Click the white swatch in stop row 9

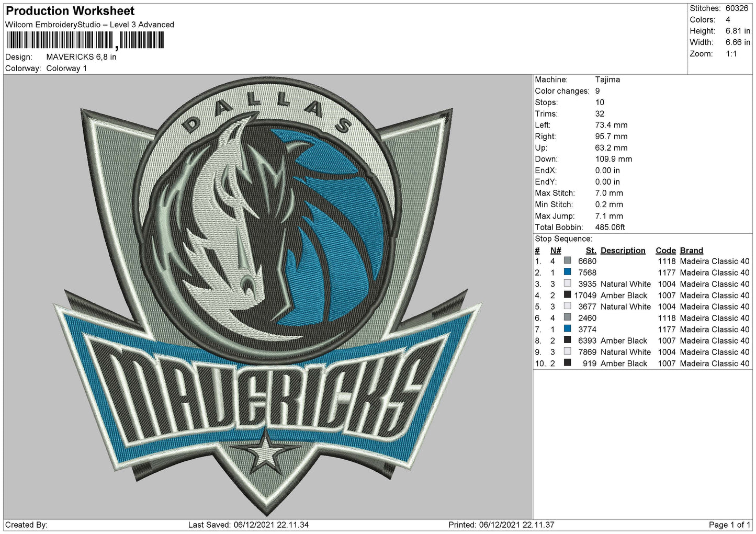point(567,351)
